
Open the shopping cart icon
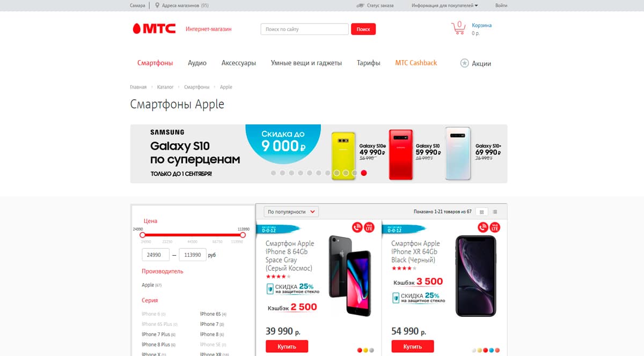[x=458, y=28]
